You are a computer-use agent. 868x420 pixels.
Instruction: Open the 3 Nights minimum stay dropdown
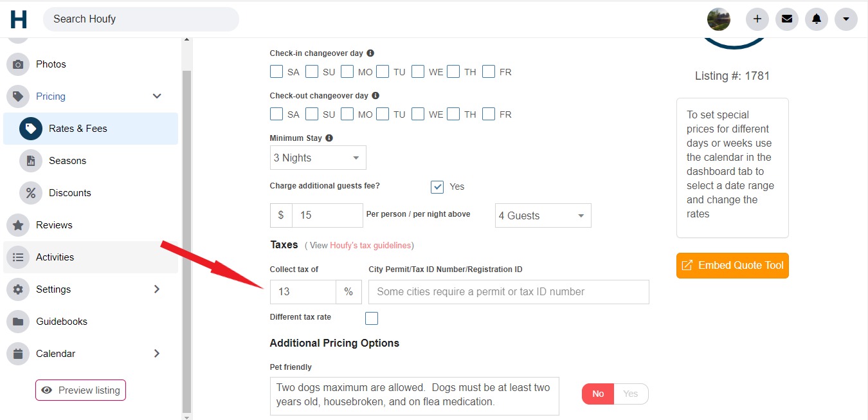coord(317,157)
